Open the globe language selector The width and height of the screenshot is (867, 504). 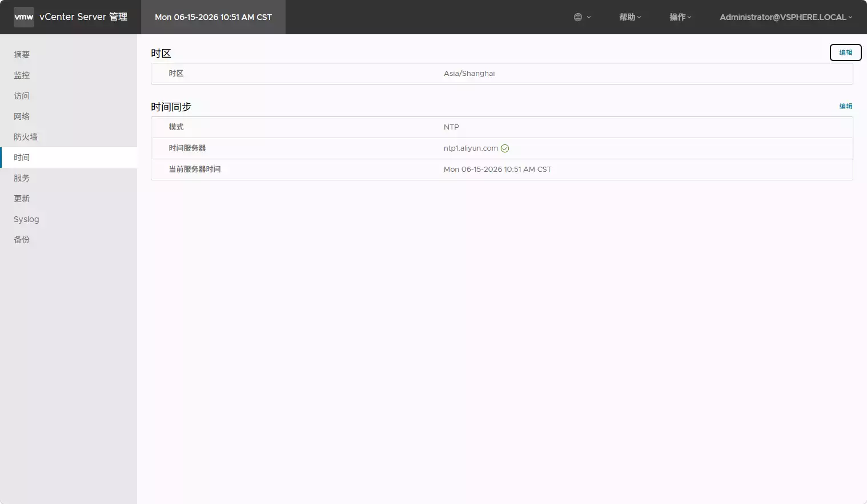point(582,17)
